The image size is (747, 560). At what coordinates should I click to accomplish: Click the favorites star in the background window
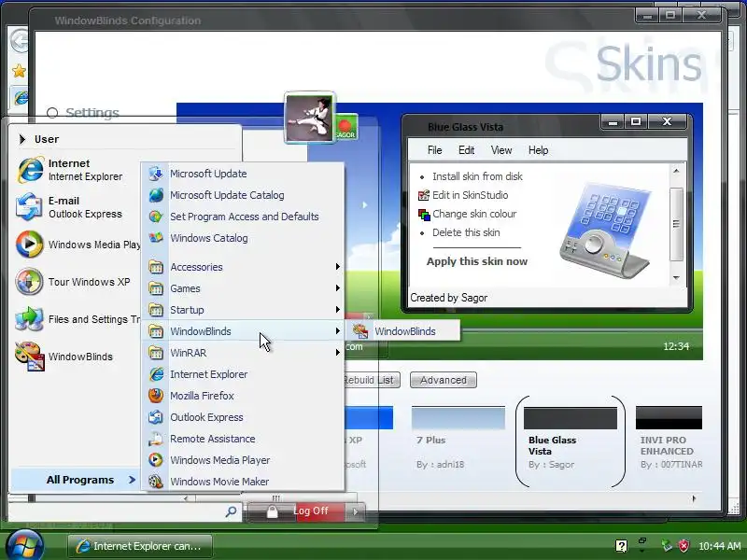(x=19, y=71)
